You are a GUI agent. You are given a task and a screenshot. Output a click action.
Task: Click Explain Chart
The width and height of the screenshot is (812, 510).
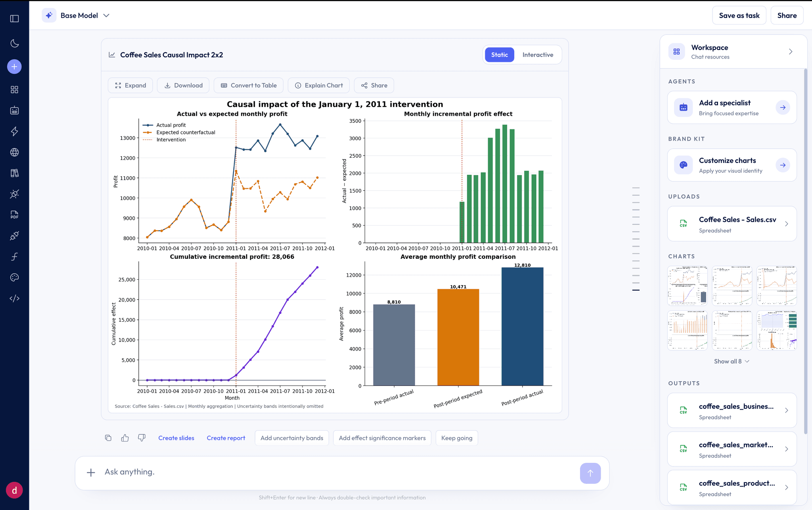click(319, 85)
